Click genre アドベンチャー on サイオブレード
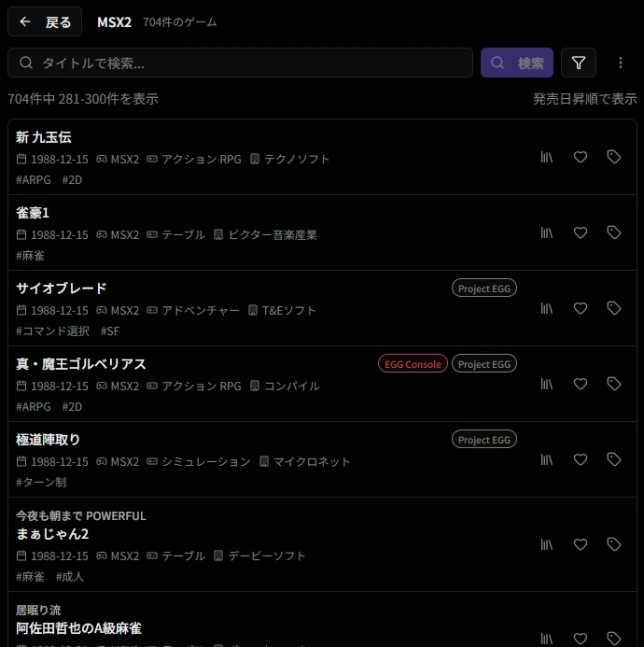644x647 pixels. click(201, 310)
